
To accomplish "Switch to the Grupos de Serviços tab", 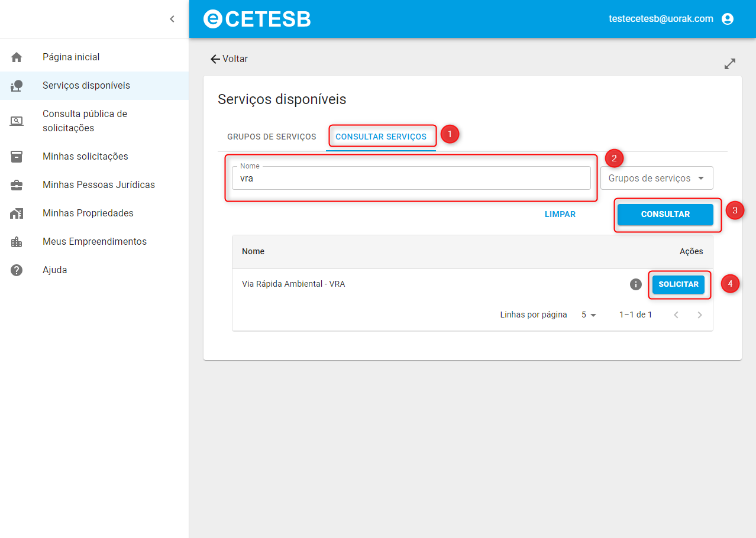I will 272,137.
